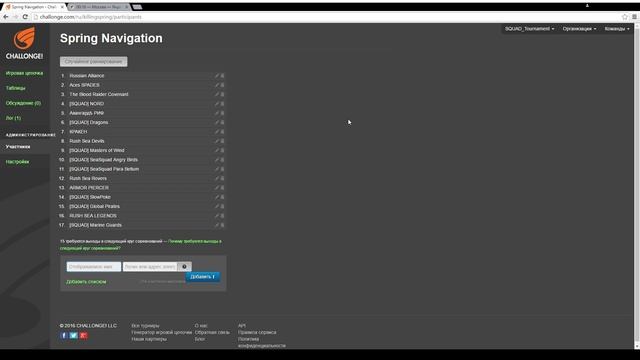The image size is (640, 360).
Task: Click the blue Добавить button
Action: (202, 277)
